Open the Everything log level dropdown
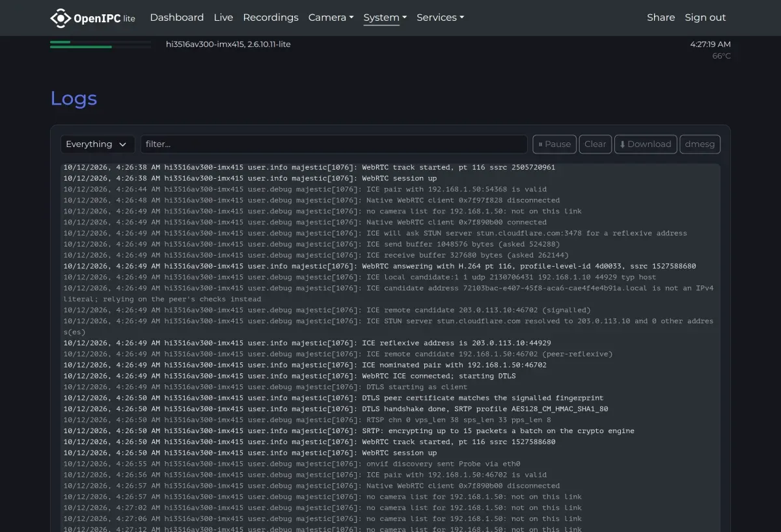This screenshot has width=781, height=532. [x=98, y=144]
